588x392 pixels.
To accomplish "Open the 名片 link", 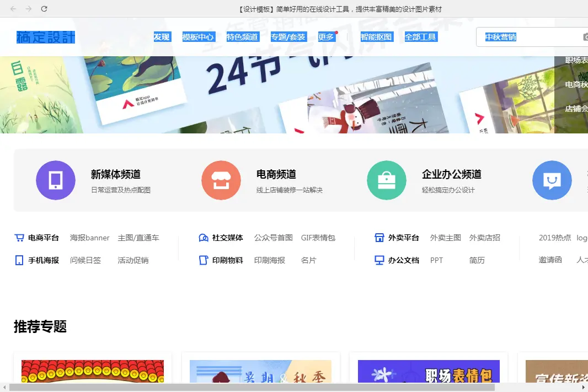I will 309,260.
